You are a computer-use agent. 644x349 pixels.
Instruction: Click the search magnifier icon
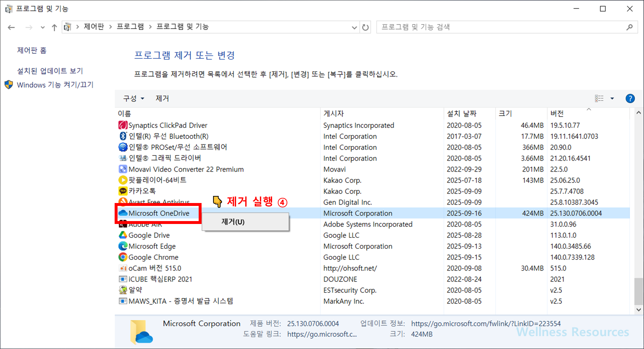point(629,27)
